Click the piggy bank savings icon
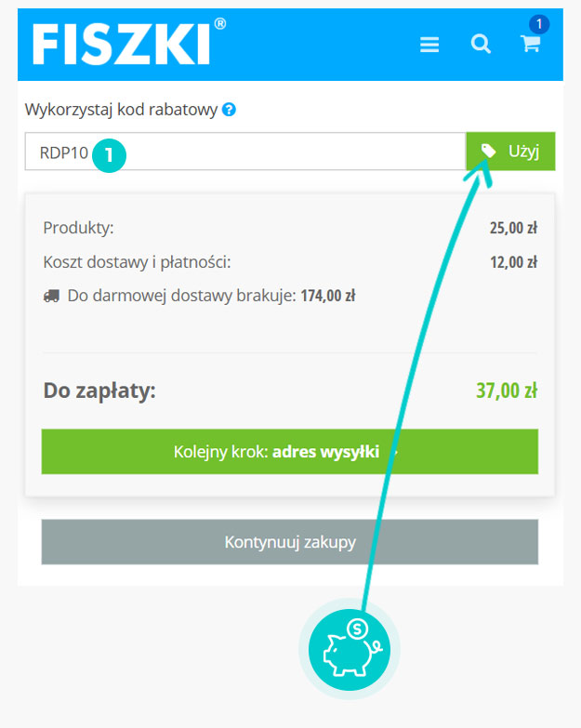 click(x=350, y=650)
